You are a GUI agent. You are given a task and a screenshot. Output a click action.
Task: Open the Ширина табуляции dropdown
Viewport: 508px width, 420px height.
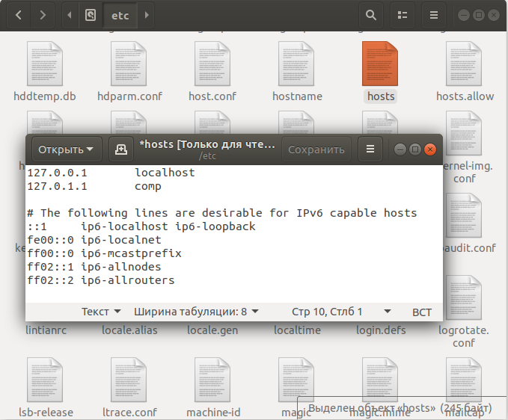pos(196,312)
